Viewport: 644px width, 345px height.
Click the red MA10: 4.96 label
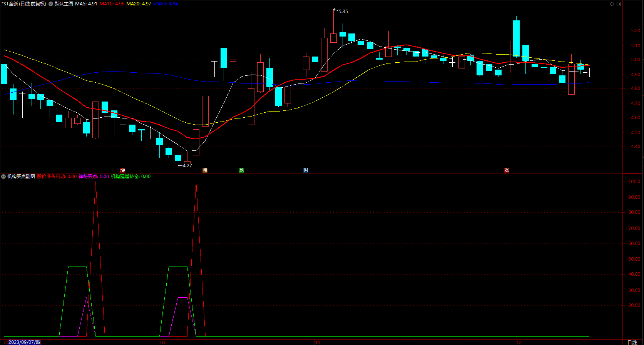coord(112,4)
